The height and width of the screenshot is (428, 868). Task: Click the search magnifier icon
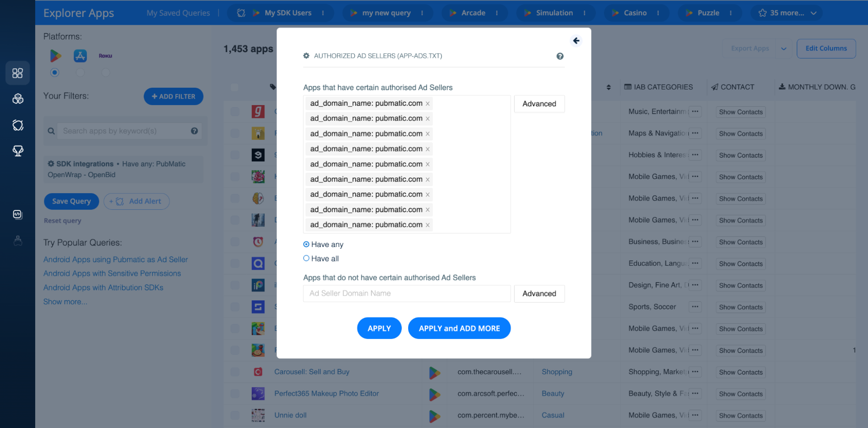pyautogui.click(x=51, y=131)
